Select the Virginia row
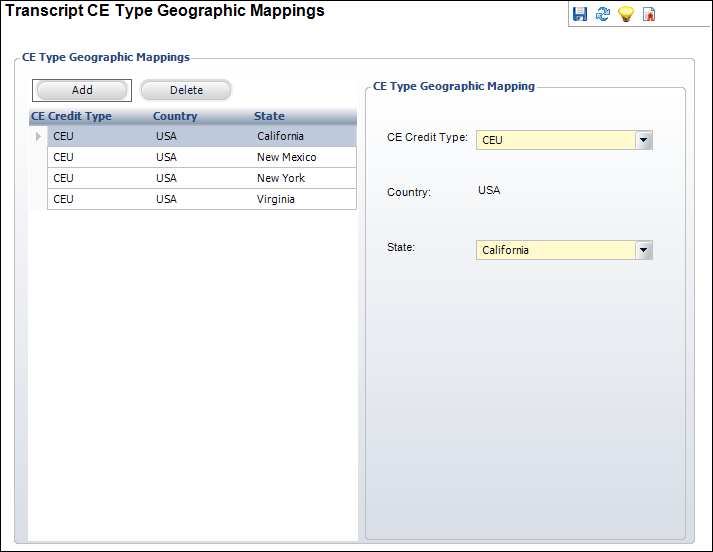Viewport: 713px width, 552px height. click(202, 199)
